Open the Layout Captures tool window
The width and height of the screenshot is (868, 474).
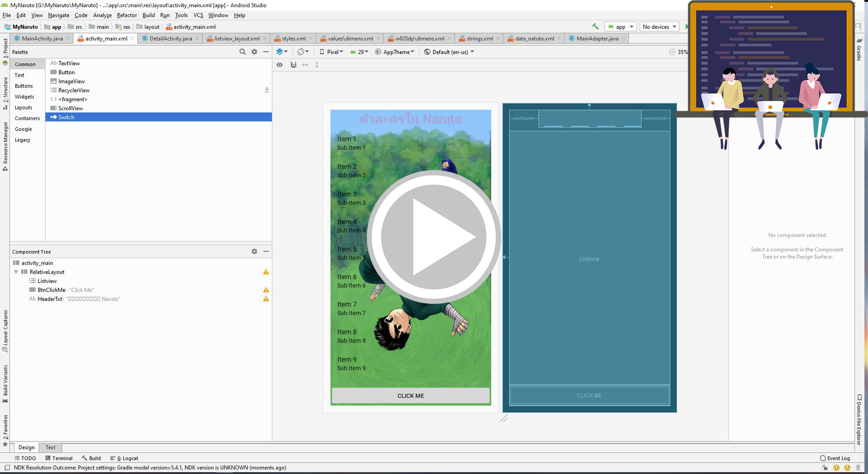click(5, 331)
